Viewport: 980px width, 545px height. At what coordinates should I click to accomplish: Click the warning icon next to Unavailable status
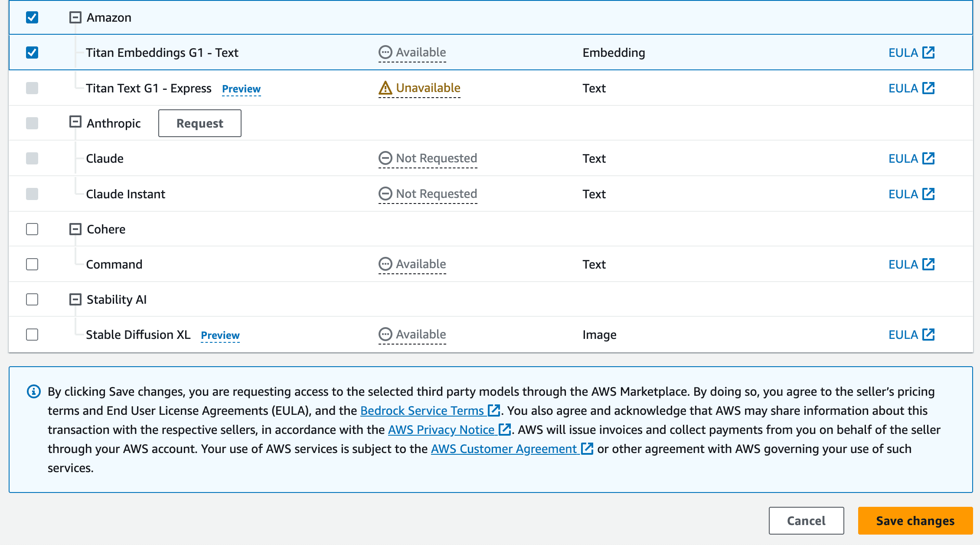click(x=385, y=88)
